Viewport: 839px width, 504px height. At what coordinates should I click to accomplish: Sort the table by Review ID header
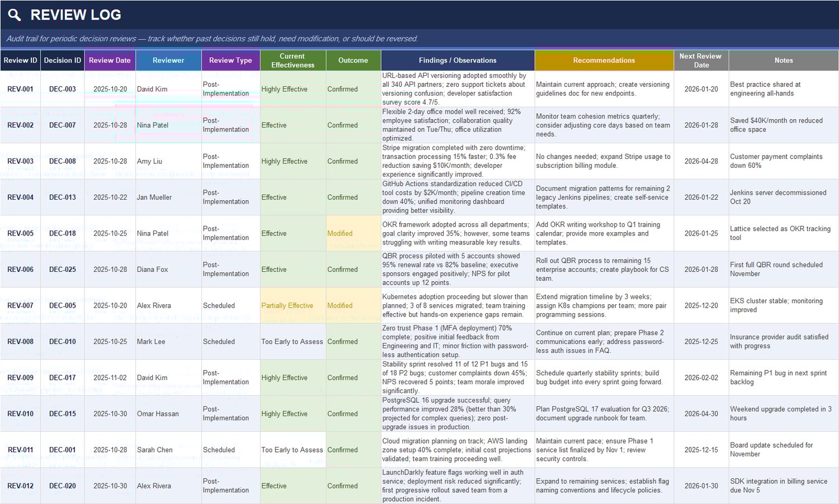[x=20, y=60]
